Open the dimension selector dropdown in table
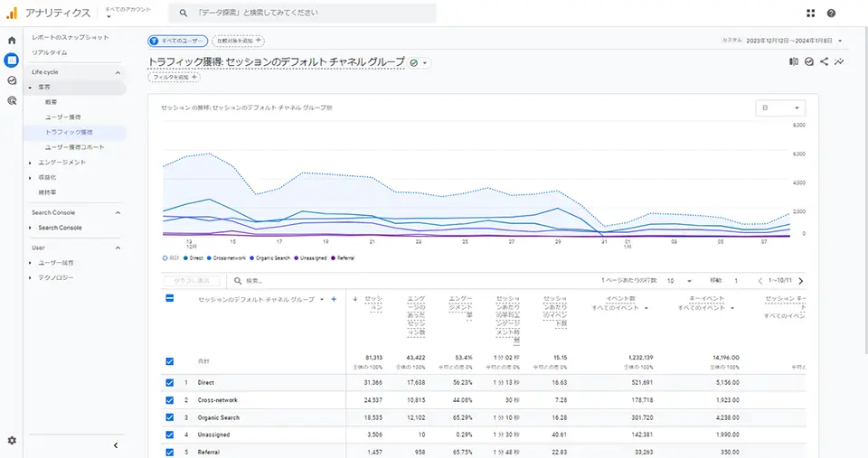 (x=322, y=299)
